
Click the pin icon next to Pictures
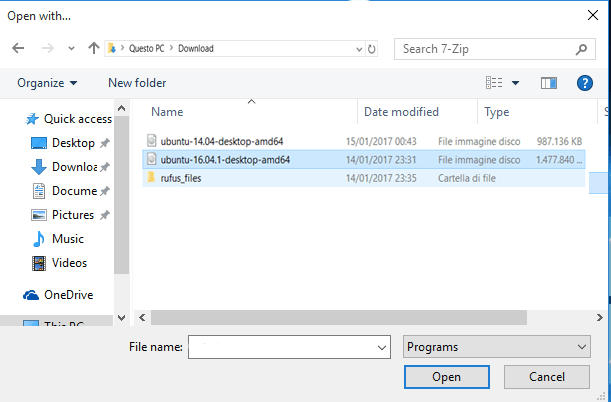pyautogui.click(x=104, y=215)
